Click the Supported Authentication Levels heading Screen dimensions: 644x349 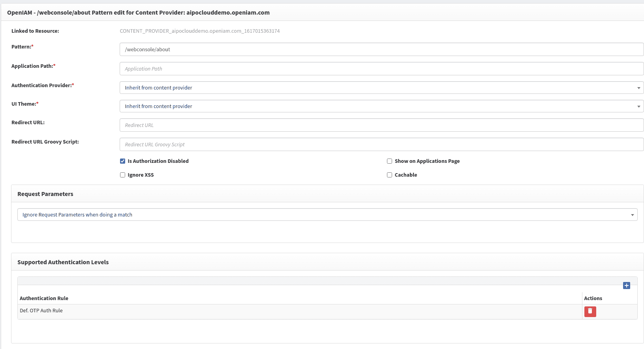point(63,262)
